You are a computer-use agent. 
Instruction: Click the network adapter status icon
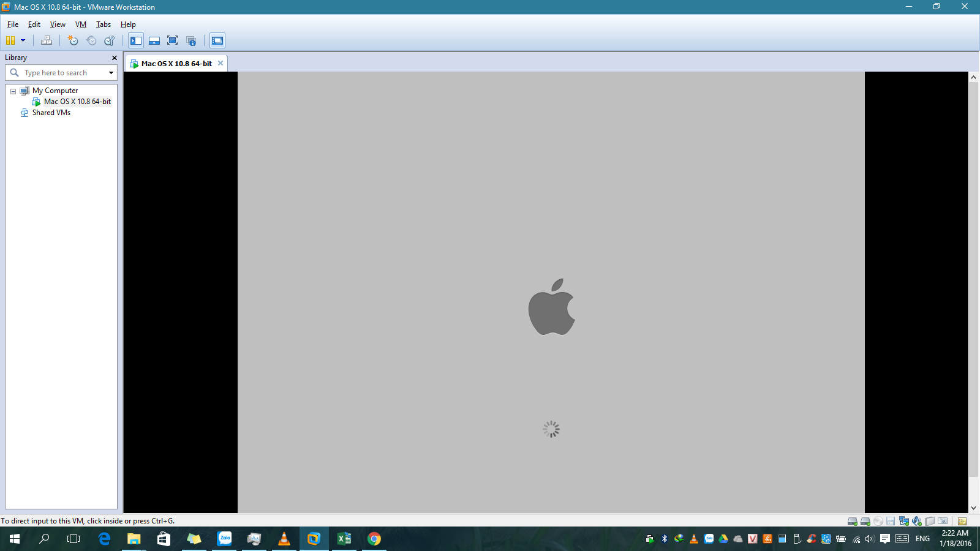(x=903, y=521)
